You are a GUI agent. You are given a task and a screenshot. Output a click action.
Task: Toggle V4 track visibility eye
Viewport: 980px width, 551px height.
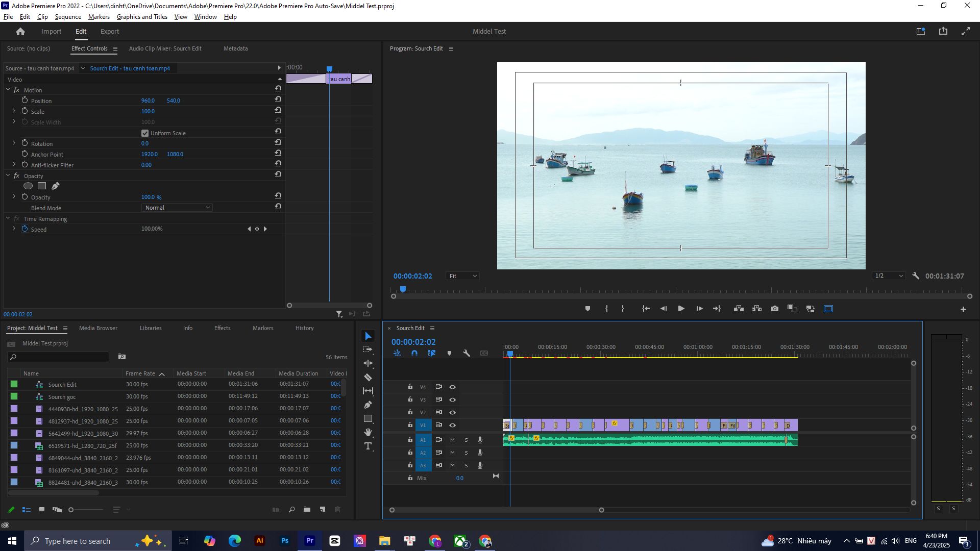coord(452,387)
